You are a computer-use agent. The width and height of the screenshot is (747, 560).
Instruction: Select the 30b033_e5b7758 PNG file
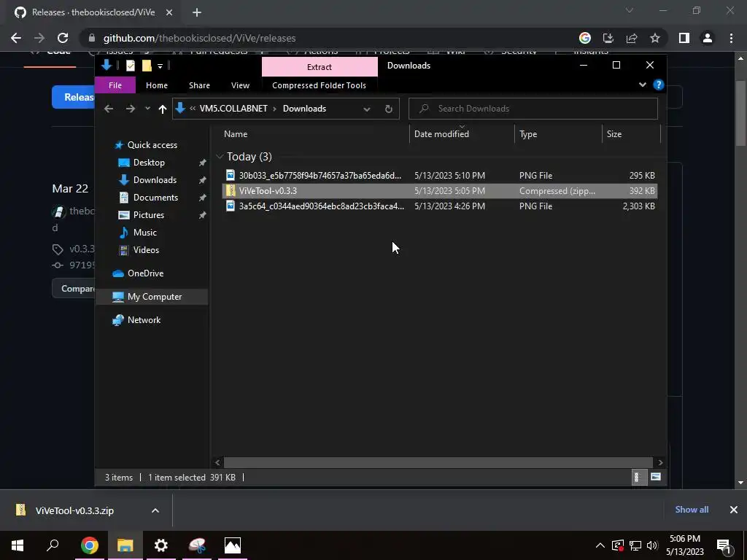point(440,175)
